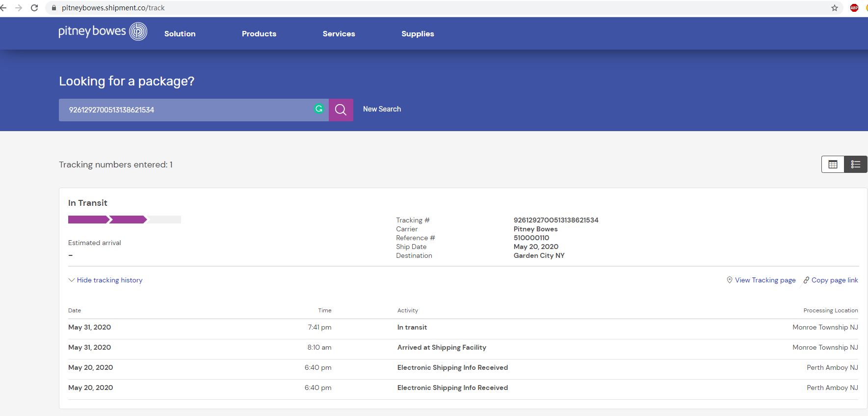Bookmark page with the star icon

(x=834, y=8)
